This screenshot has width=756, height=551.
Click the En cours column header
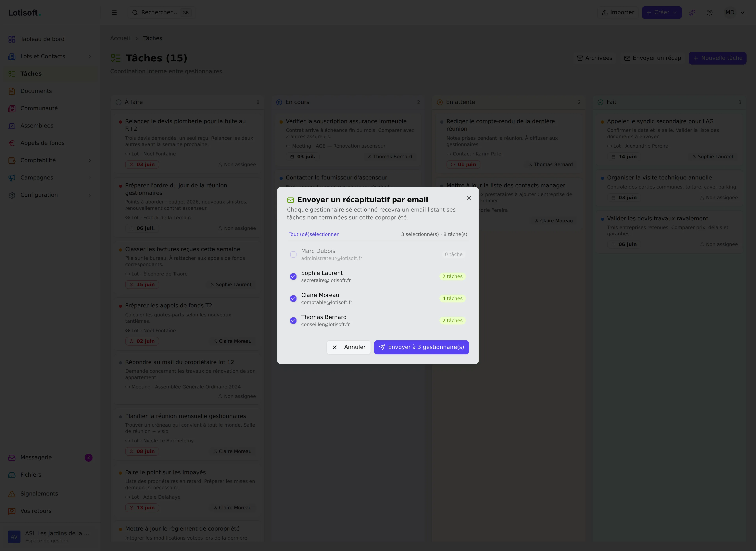(348, 102)
